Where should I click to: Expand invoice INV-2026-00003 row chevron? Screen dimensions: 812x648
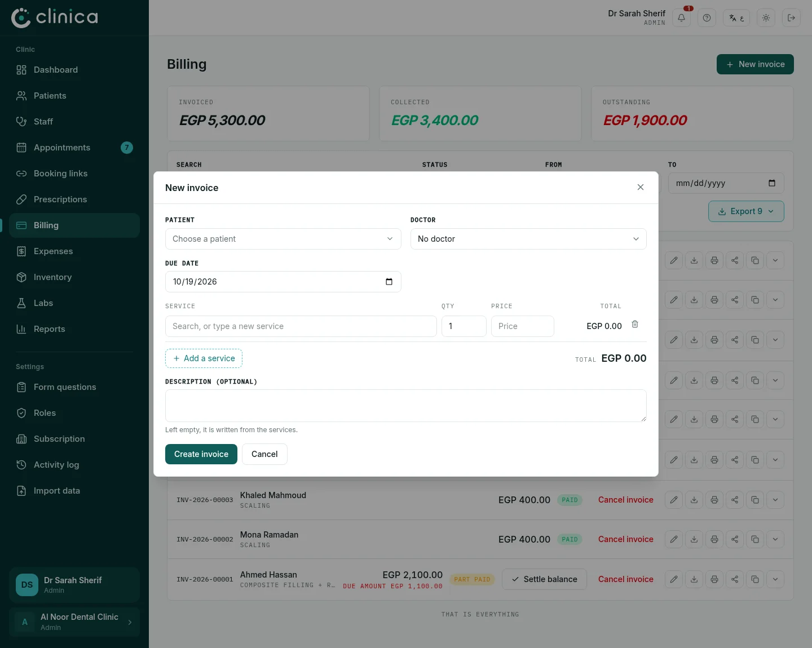click(775, 500)
